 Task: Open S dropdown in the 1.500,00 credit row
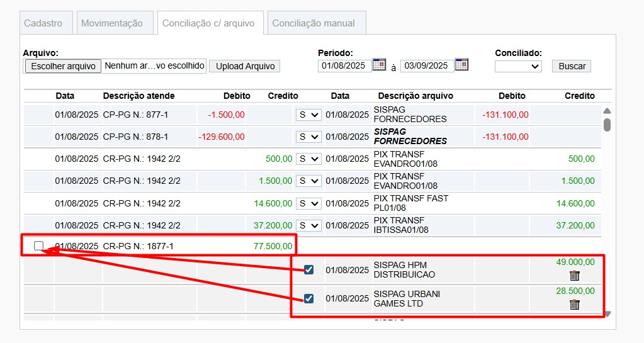[308, 181]
